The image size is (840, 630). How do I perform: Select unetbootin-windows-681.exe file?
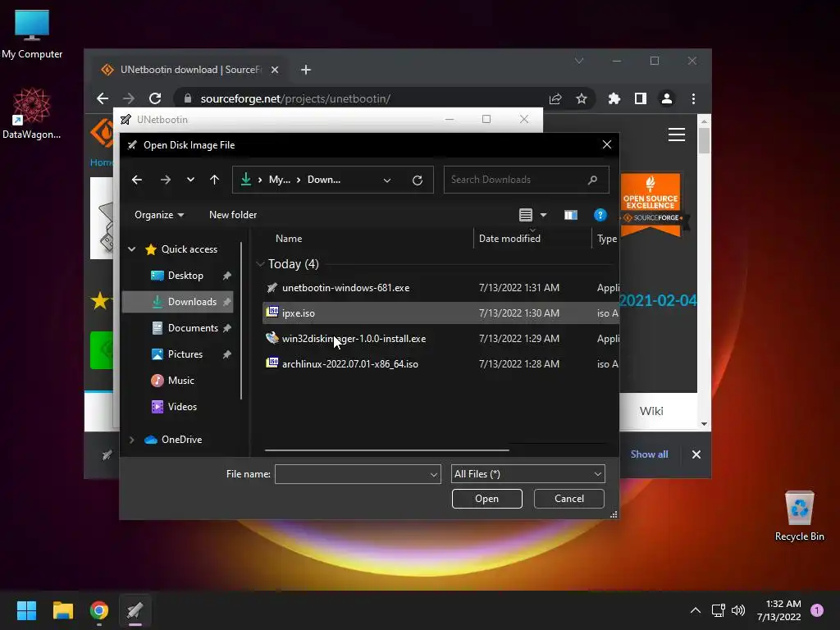(345, 288)
